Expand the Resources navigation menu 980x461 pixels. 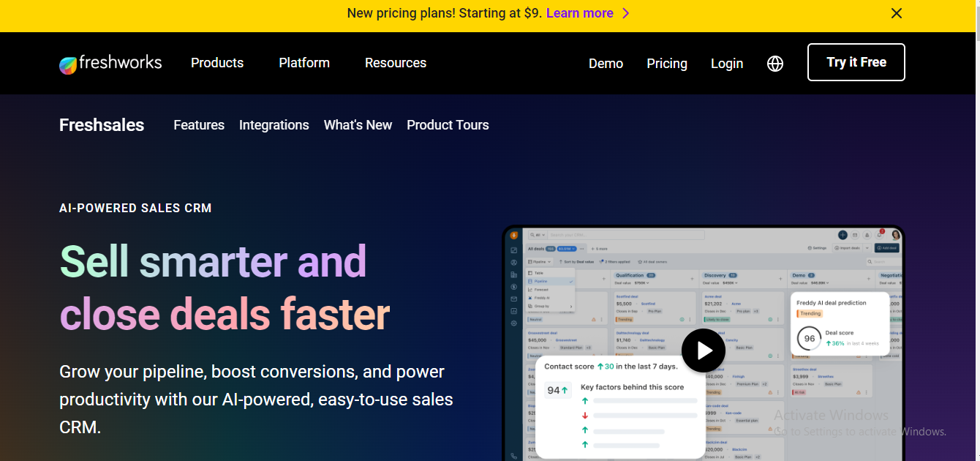coord(396,63)
